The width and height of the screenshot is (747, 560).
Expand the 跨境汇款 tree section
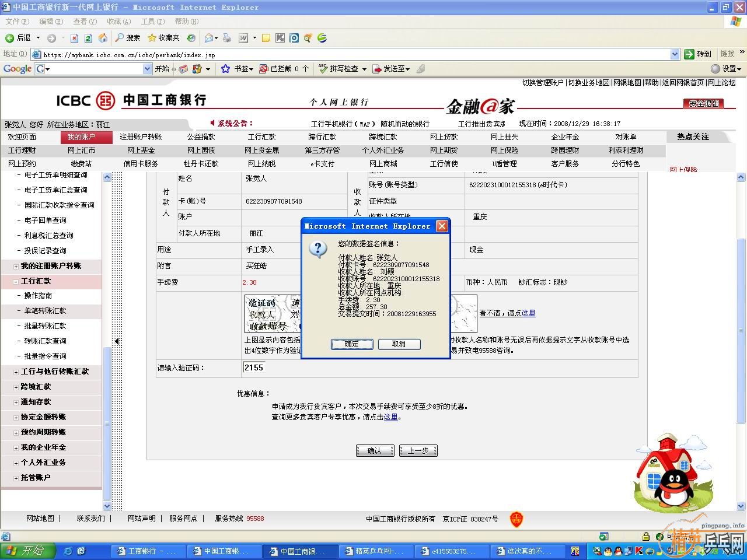16,387
